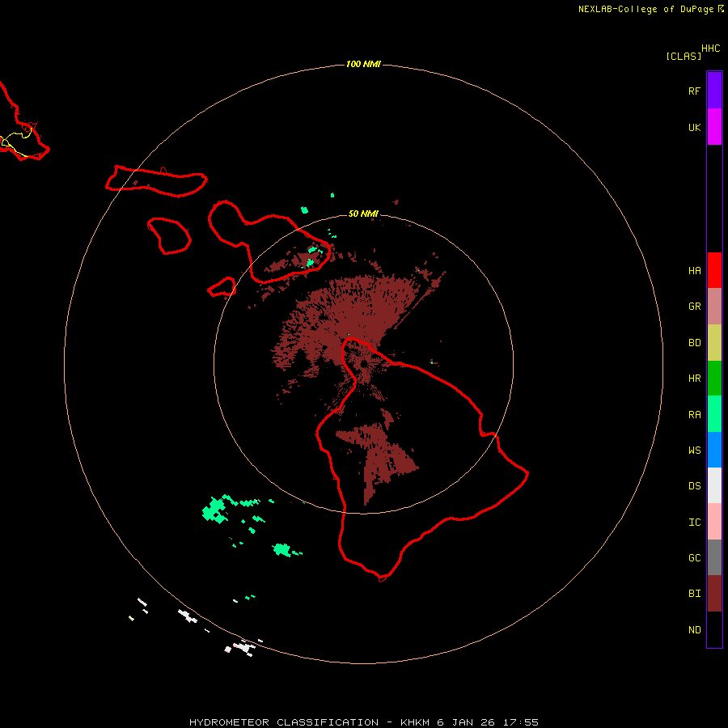Click the ND legend label
The height and width of the screenshot is (728, 728).
(x=694, y=630)
